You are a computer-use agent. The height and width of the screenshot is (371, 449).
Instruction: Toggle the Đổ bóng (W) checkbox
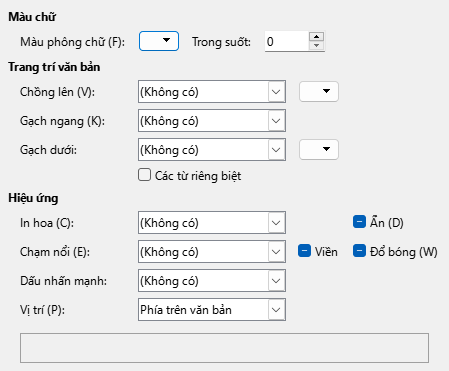359,251
